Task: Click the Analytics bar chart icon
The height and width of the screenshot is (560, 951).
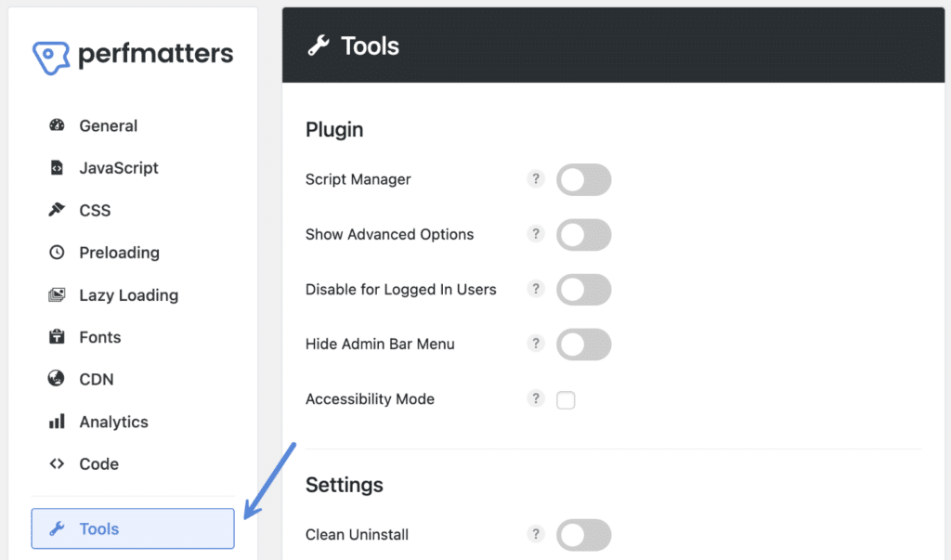Action: [57, 422]
